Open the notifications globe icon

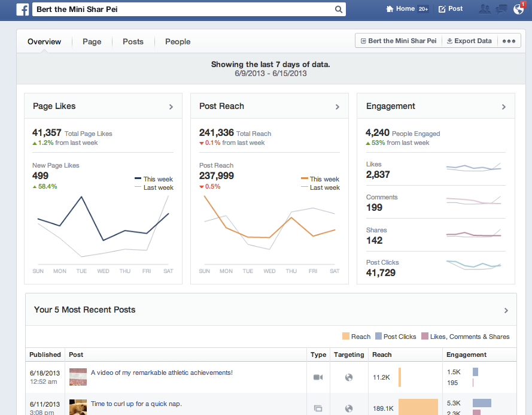[x=518, y=9]
